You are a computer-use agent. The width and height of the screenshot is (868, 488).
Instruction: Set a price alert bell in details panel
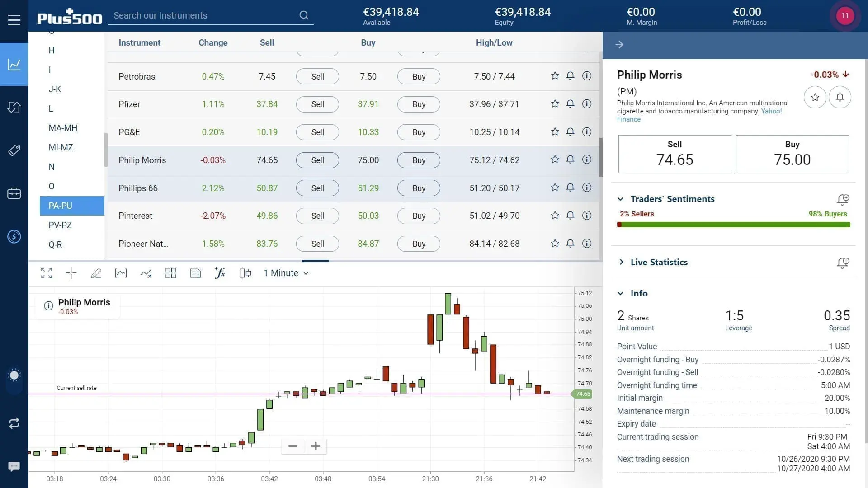pyautogui.click(x=840, y=97)
